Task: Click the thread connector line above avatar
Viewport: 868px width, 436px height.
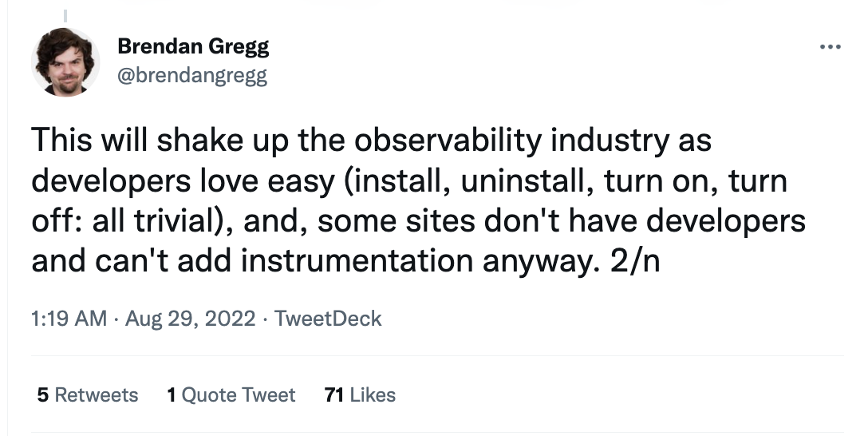Action: point(65,17)
